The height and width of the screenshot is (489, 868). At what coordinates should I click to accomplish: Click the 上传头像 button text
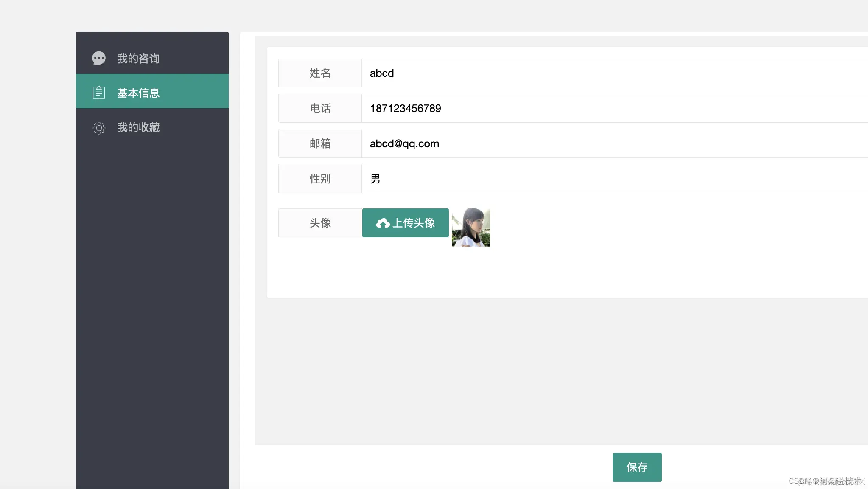point(414,223)
